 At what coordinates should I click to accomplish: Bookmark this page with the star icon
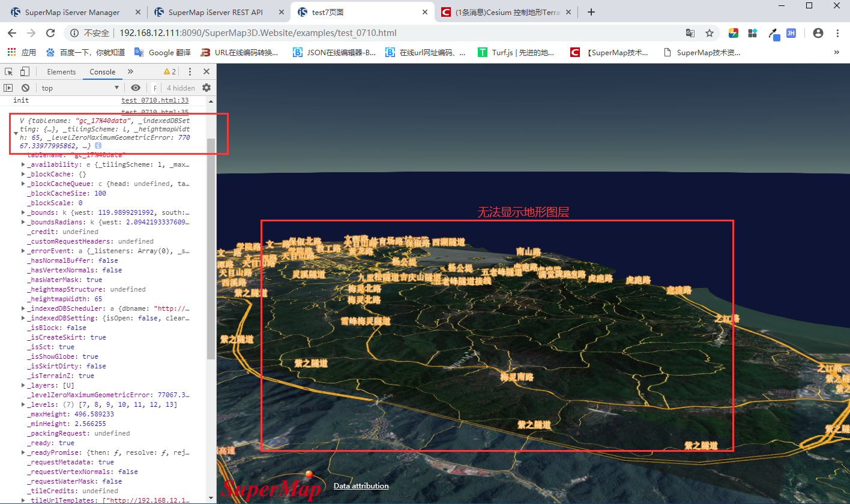coord(710,33)
